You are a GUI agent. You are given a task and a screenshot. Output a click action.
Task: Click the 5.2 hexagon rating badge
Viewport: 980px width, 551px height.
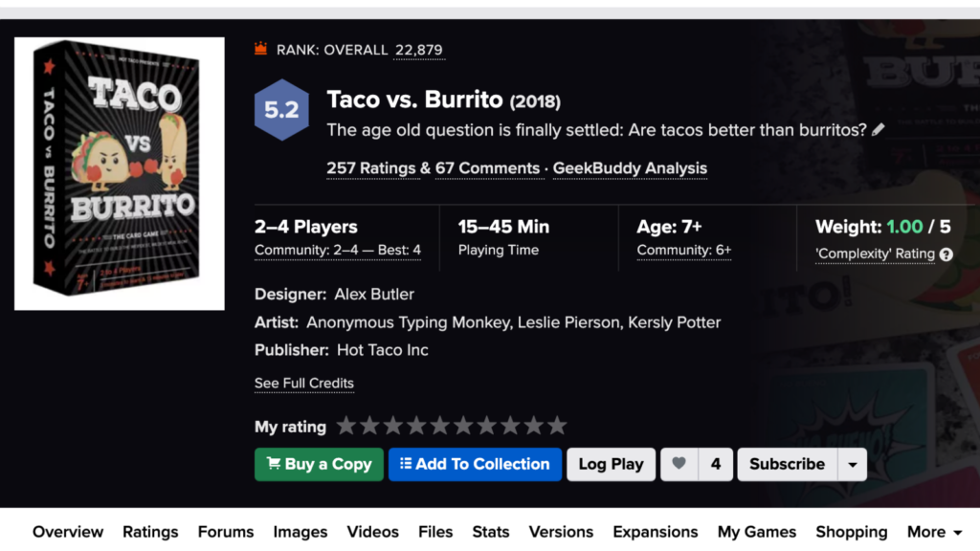[x=281, y=110]
